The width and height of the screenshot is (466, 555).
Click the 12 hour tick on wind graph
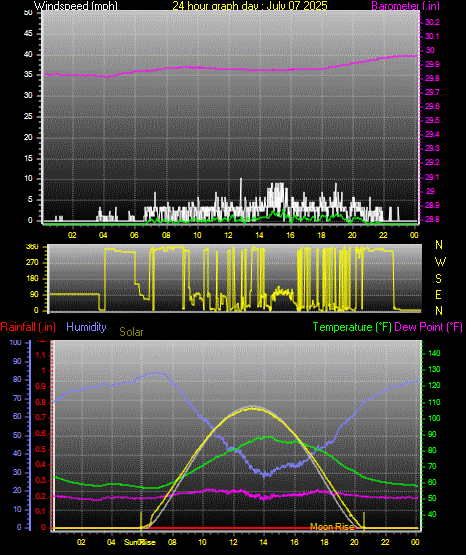(228, 235)
